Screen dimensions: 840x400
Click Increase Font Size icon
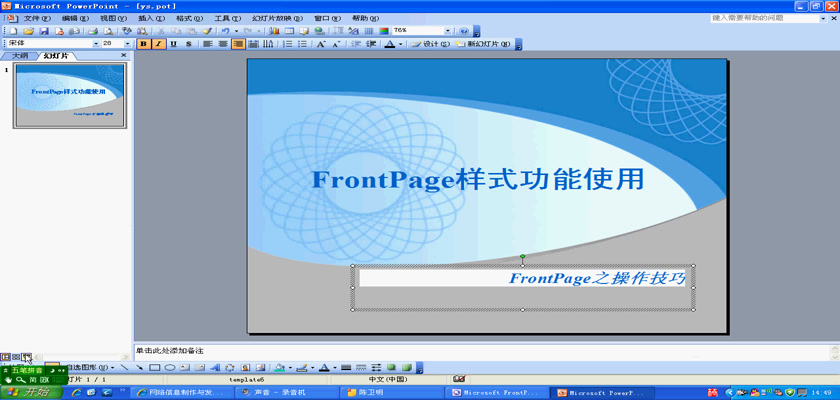tap(321, 44)
